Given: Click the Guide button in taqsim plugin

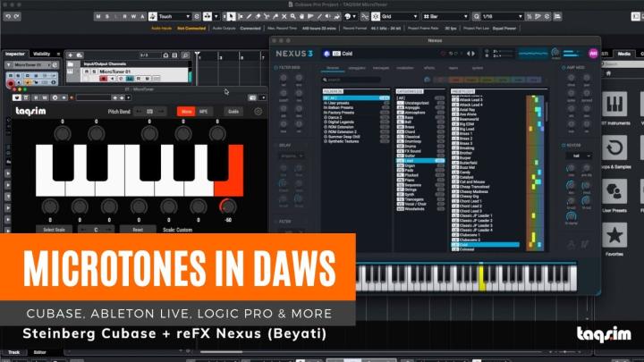Looking at the screenshot, I should pos(233,112).
